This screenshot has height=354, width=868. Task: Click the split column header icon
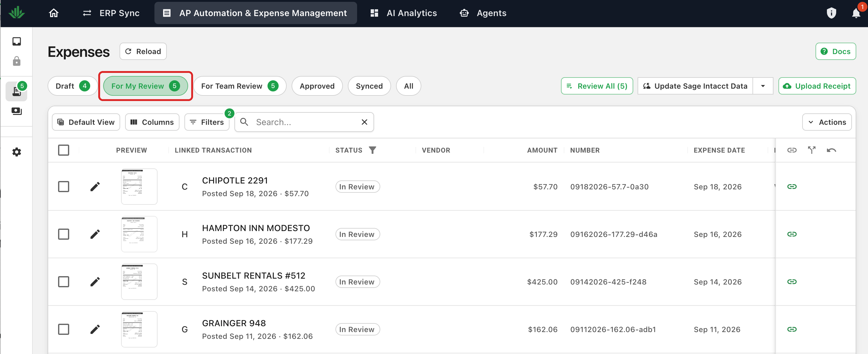[811, 150]
